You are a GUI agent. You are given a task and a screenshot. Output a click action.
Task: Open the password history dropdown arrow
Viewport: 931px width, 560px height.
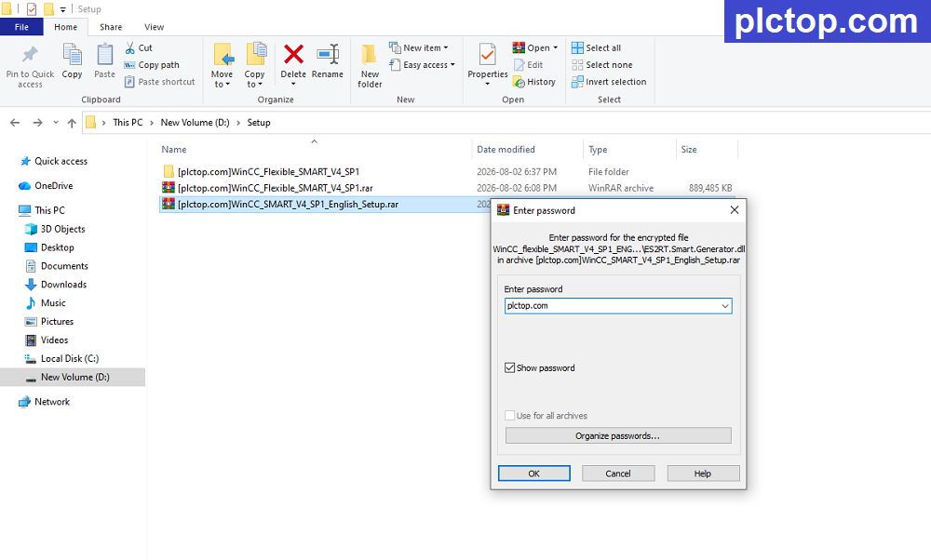[725, 306]
